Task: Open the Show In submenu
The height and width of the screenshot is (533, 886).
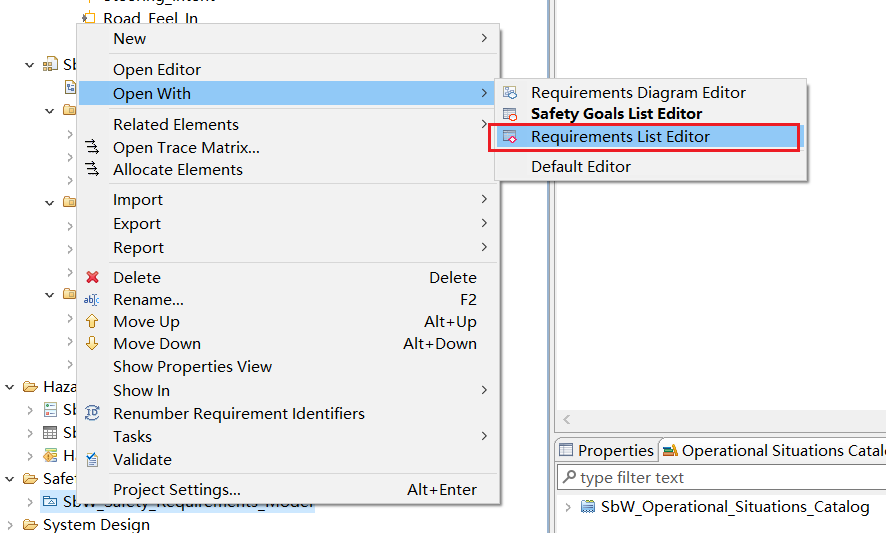Action: click(x=288, y=391)
